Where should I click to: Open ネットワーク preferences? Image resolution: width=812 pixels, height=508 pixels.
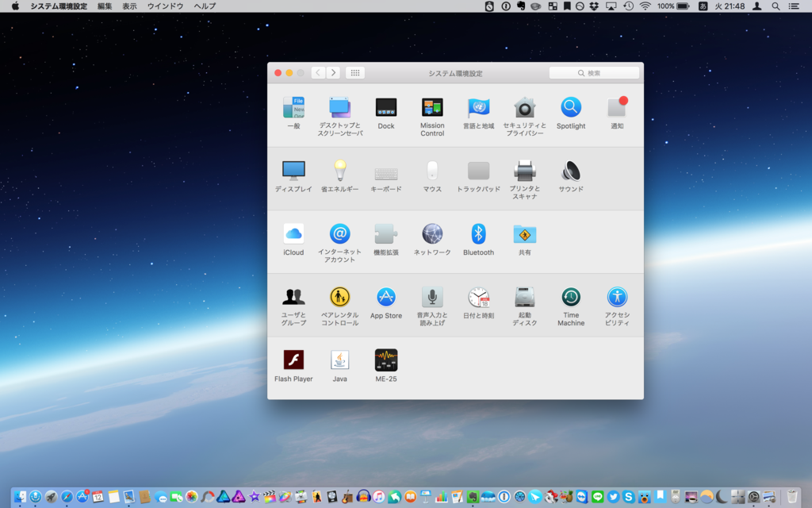(x=432, y=240)
